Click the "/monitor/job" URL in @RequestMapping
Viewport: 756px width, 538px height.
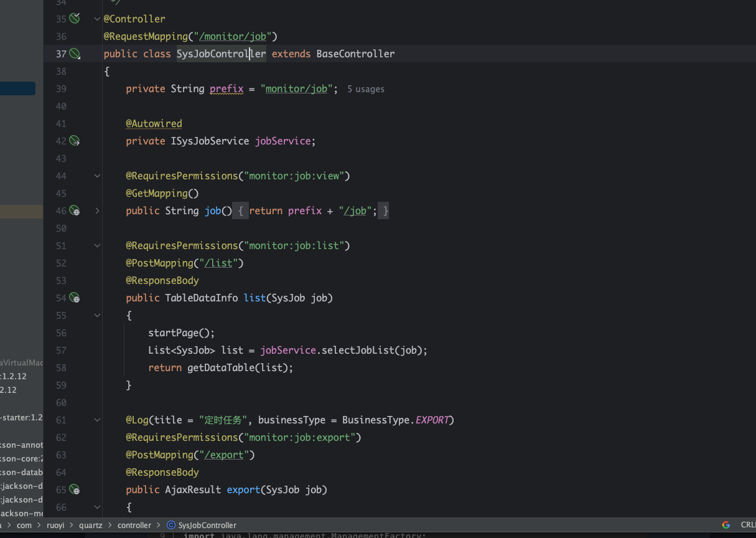click(233, 37)
